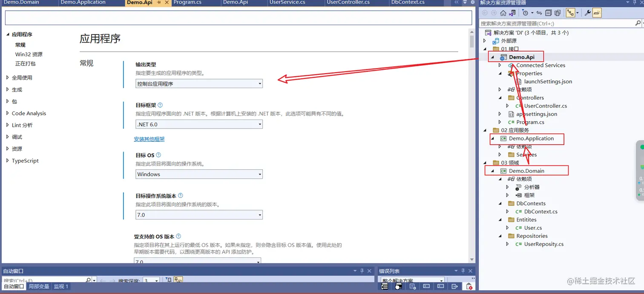Open the 目标 OS Windows dropdown

tap(199, 174)
